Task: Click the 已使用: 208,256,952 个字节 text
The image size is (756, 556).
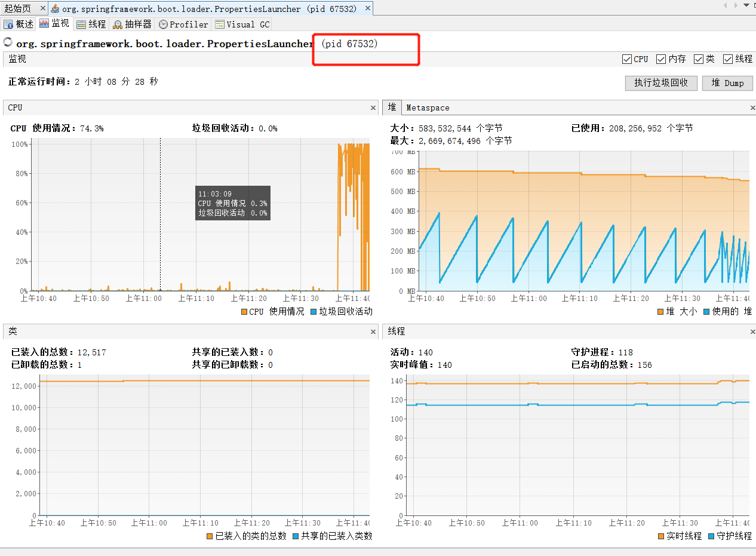Action: coord(632,128)
